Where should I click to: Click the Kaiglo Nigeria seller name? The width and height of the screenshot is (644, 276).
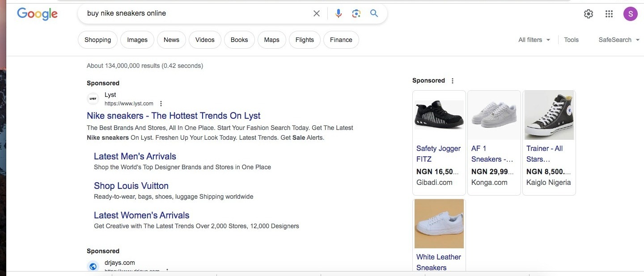(x=549, y=182)
